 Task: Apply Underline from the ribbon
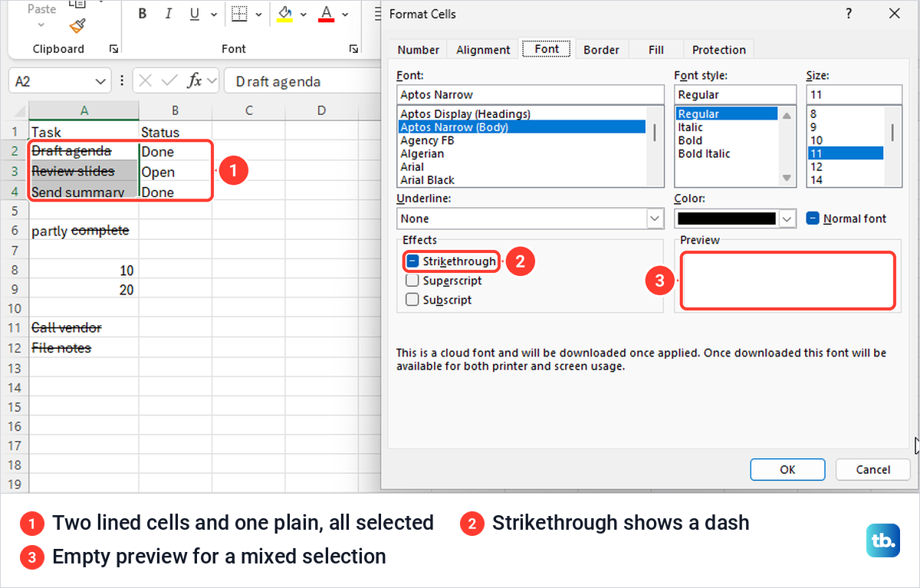(194, 14)
